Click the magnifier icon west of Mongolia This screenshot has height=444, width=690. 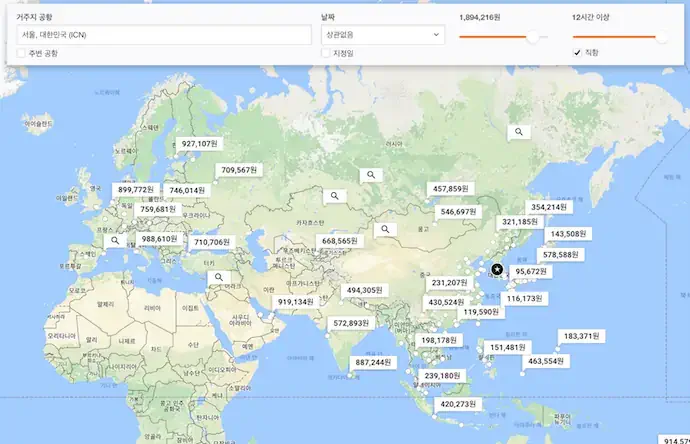(385, 229)
